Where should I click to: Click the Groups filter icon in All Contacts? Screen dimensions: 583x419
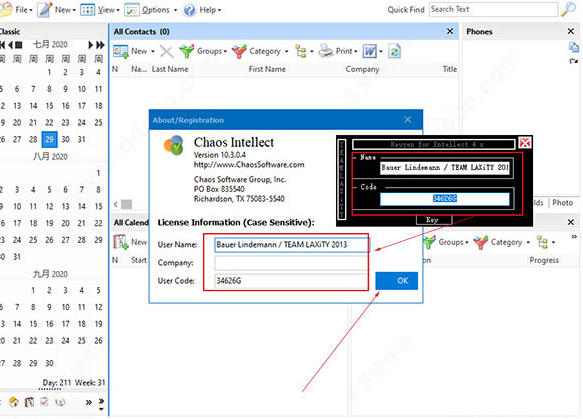click(x=187, y=51)
